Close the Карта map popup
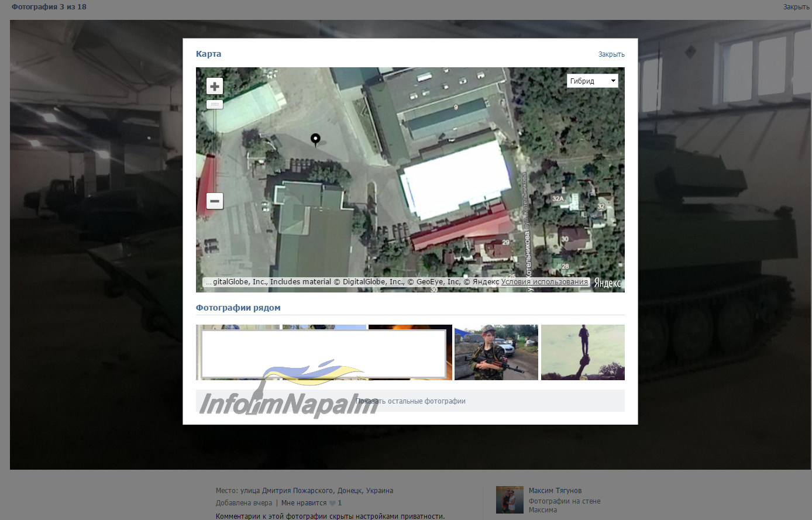The height and width of the screenshot is (520, 812). 611,54
